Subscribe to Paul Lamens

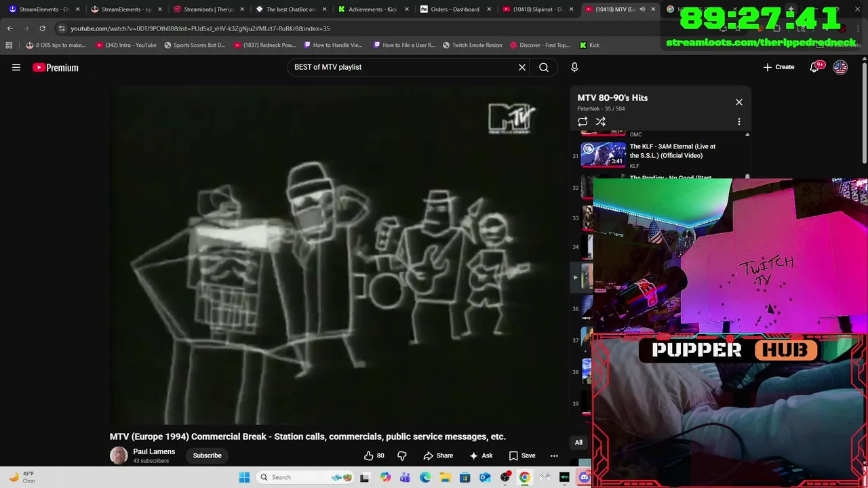click(x=207, y=455)
